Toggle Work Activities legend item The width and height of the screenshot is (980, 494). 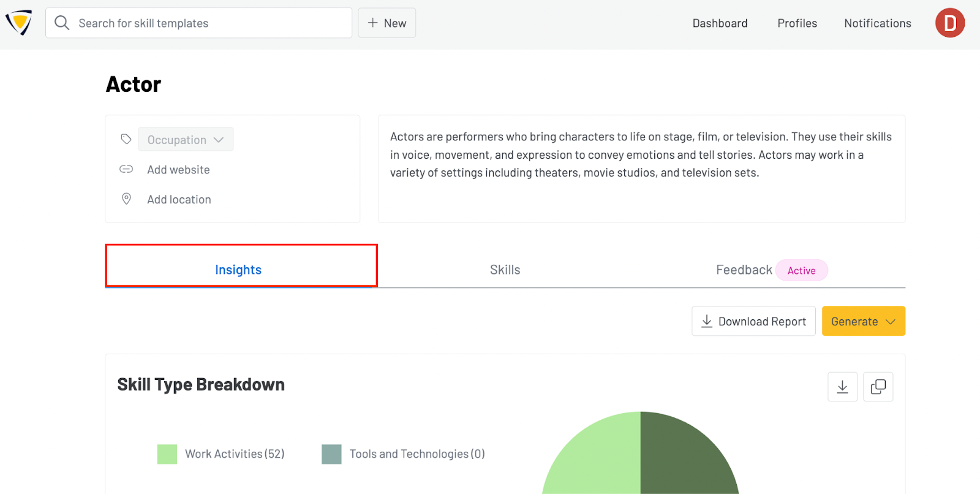pos(221,454)
